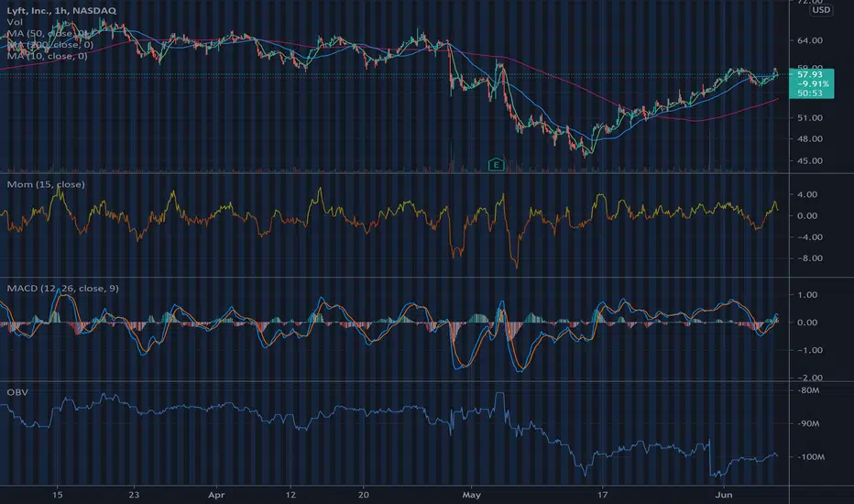Click the 57.93 current price label

tap(810, 74)
